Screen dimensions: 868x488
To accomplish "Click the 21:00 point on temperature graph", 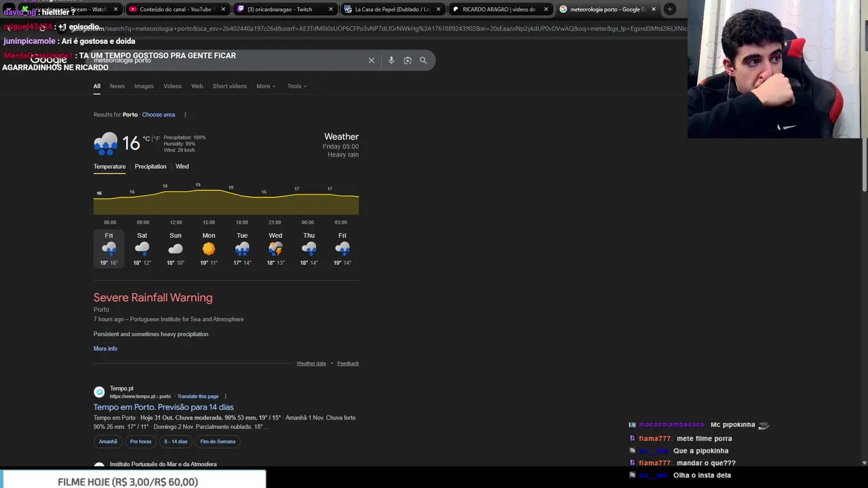I will [x=275, y=196].
